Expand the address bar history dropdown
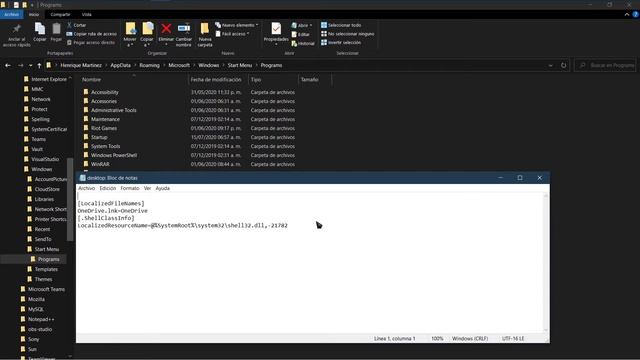This screenshot has height=360, width=640. pos(550,65)
